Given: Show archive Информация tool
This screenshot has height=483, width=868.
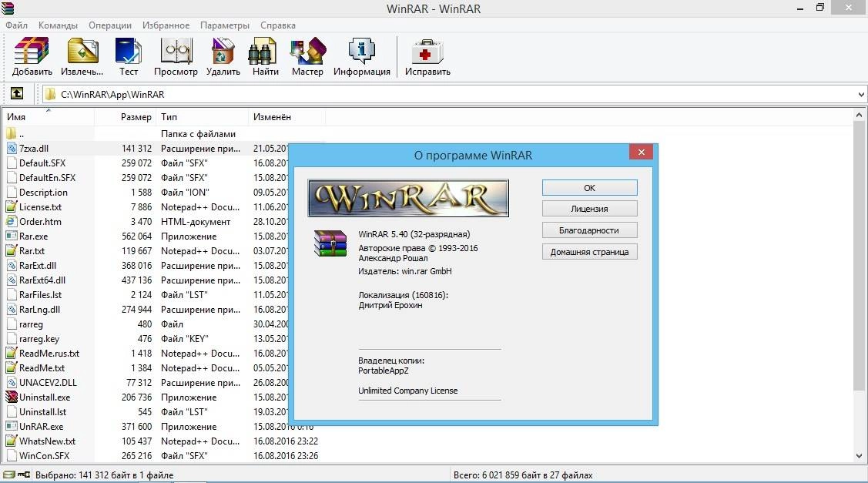Looking at the screenshot, I should (x=361, y=56).
